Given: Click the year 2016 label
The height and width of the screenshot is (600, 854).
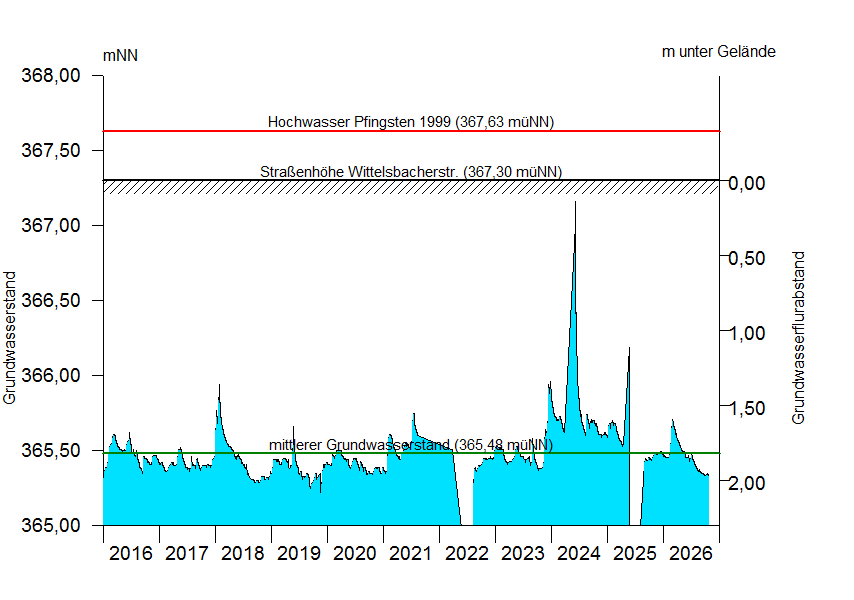Looking at the screenshot, I should click(131, 554).
